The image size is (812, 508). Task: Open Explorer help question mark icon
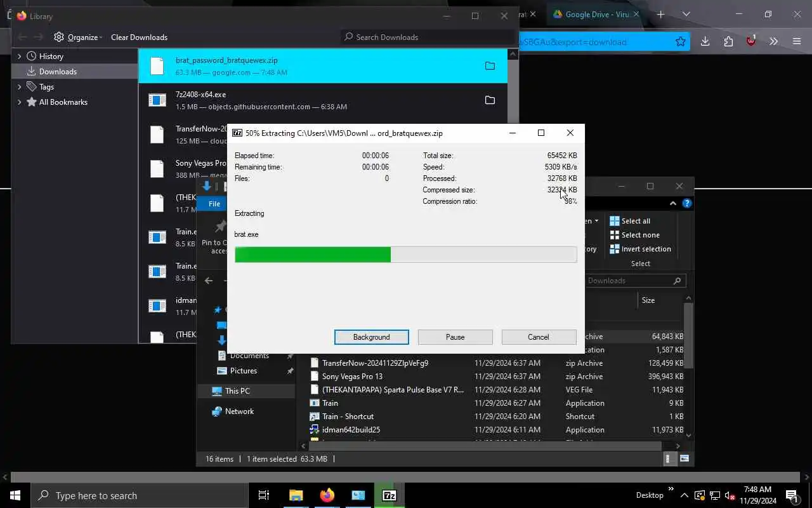(686, 204)
